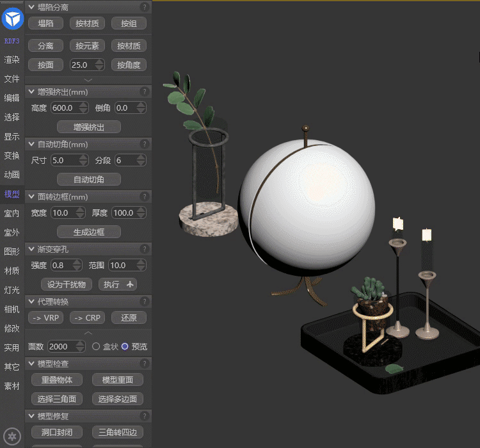Switch to the 模型 sidebar tab

click(12, 194)
